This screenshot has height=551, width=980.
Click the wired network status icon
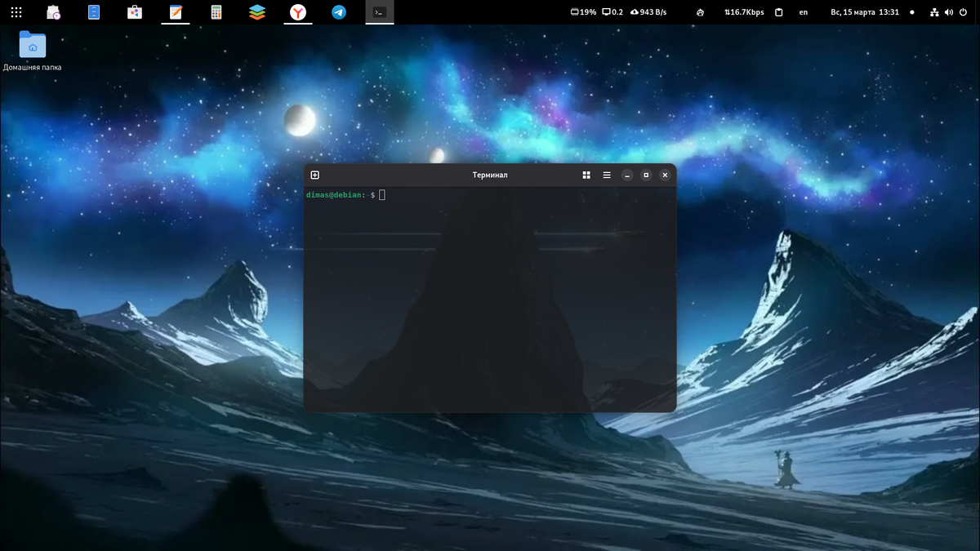934,12
